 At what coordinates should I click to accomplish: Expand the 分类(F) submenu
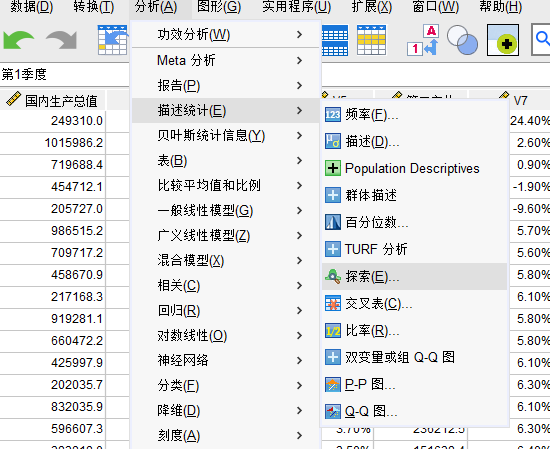[x=226, y=386]
